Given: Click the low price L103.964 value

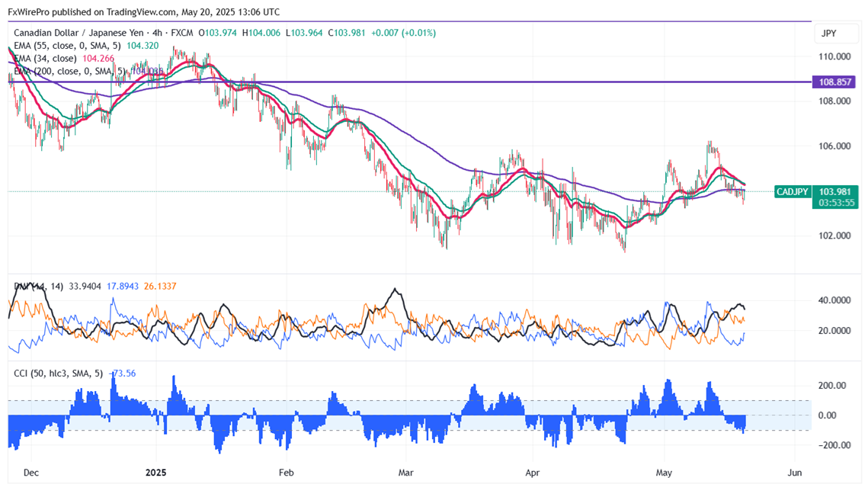Looking at the screenshot, I should tap(304, 33).
